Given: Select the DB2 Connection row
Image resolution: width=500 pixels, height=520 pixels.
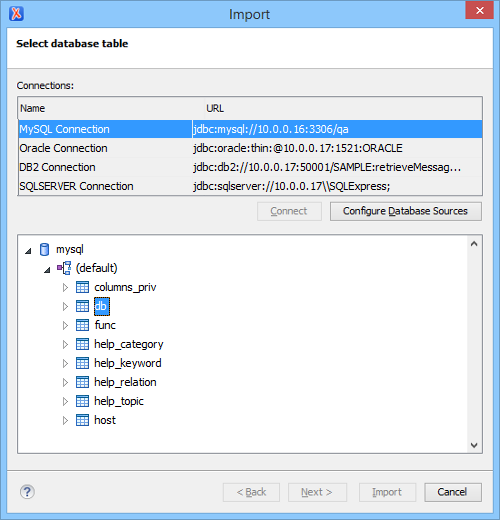Looking at the screenshot, I should pos(250,167).
